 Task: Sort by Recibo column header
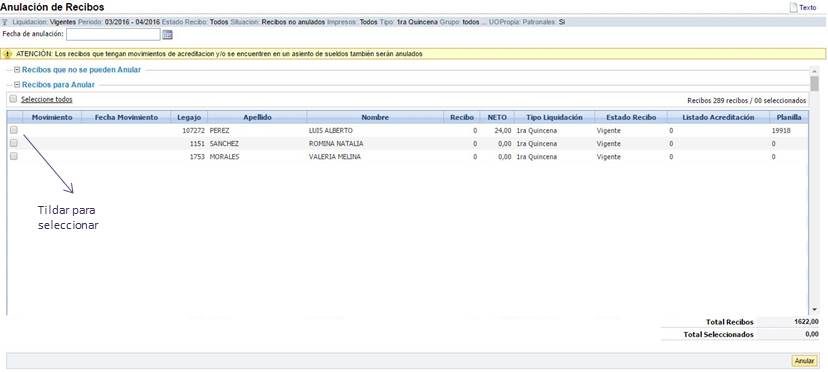(462, 117)
